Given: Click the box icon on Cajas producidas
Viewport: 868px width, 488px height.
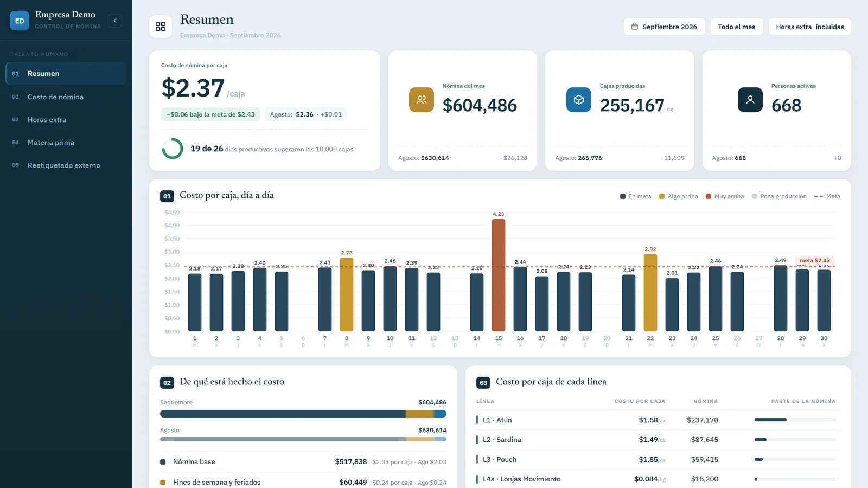Looking at the screenshot, I should pos(579,100).
